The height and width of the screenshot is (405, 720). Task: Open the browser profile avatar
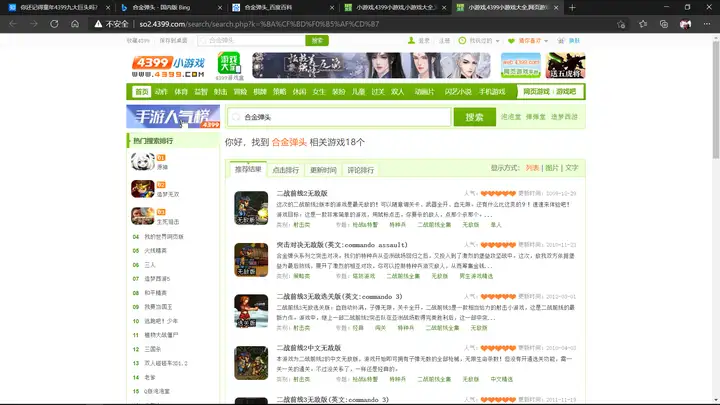(x=685, y=24)
